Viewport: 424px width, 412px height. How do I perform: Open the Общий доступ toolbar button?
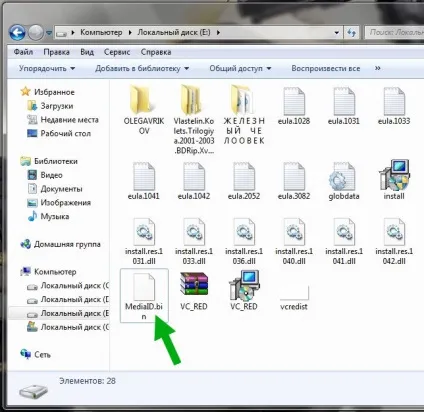(240, 68)
